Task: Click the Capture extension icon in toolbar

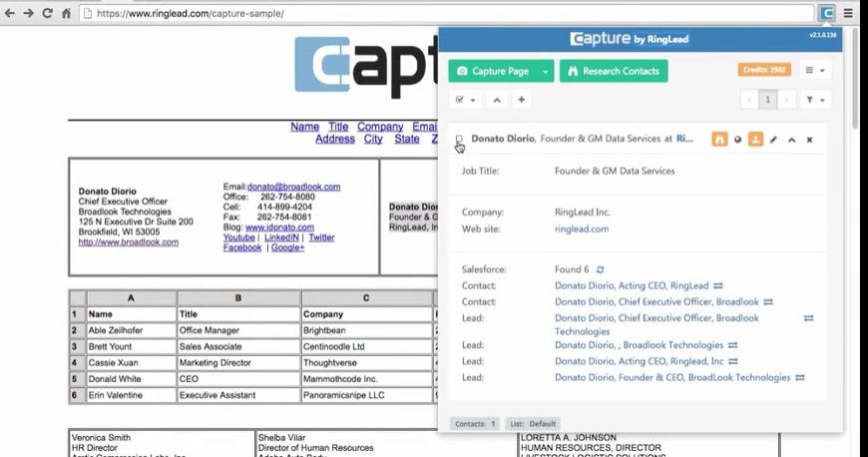Action: coord(826,13)
